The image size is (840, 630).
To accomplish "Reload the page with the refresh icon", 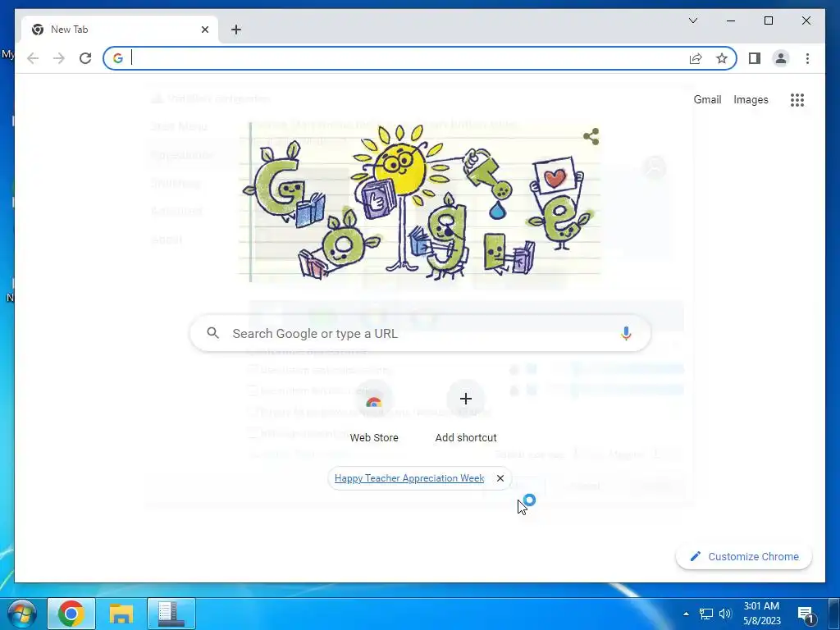I will coord(85,58).
